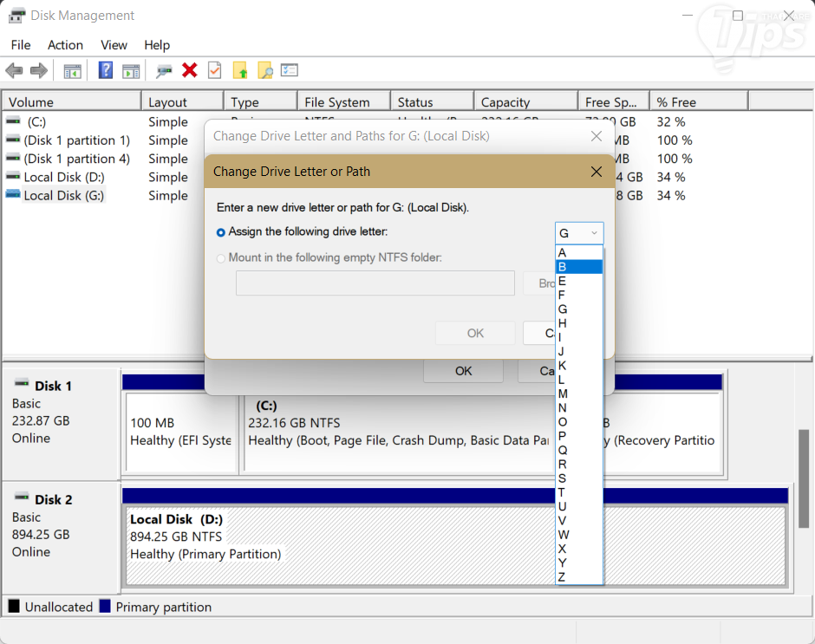Viewport: 815px width, 644px height.
Task: Choose letter W from drive letter list
Action: [579, 535]
